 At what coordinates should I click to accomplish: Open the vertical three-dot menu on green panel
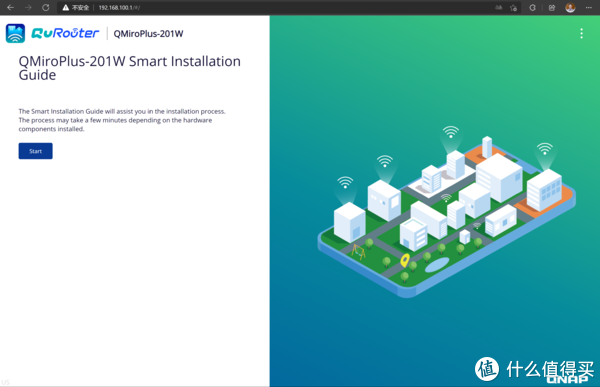click(581, 34)
